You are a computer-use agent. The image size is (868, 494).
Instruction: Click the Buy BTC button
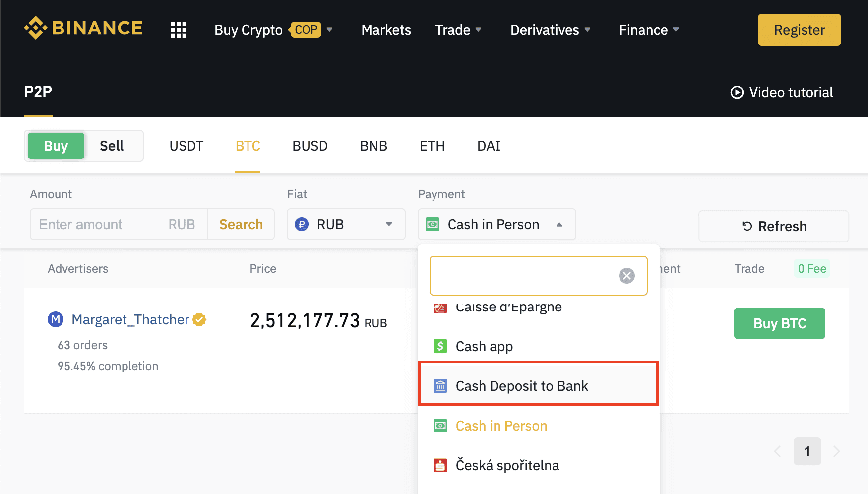point(780,323)
